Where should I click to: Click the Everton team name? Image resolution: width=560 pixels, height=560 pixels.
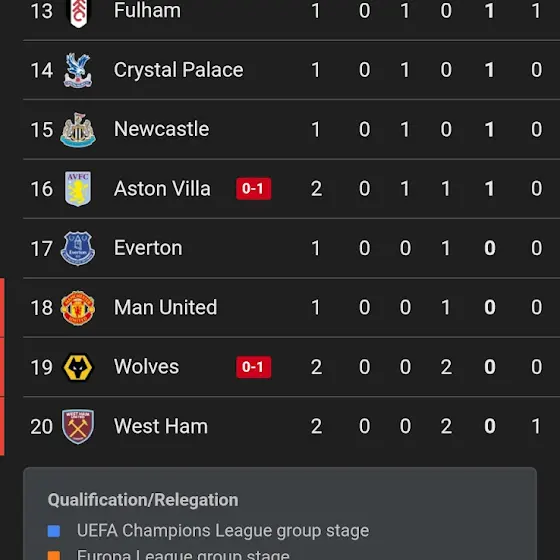[x=148, y=248]
